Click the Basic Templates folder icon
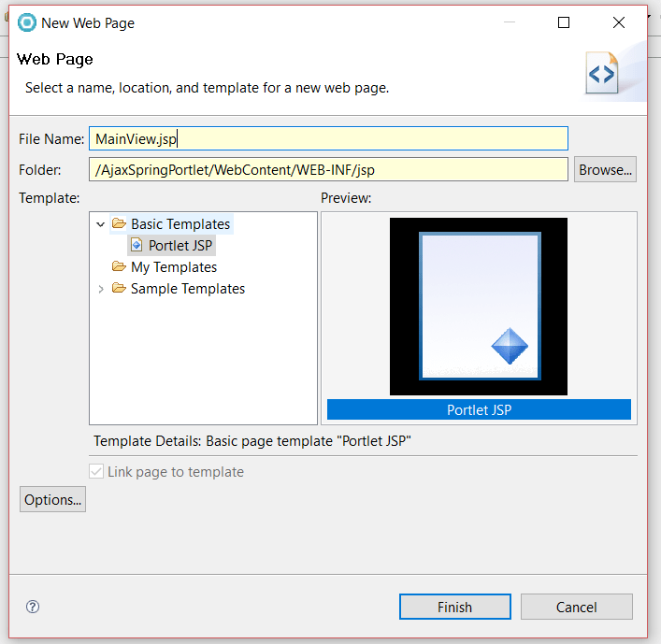The image size is (661, 644). tap(119, 224)
